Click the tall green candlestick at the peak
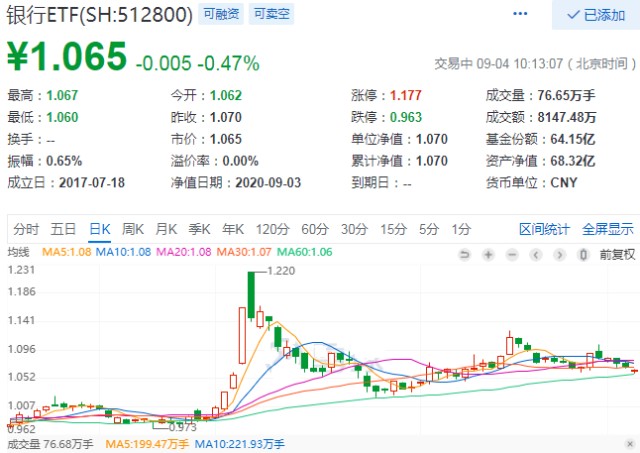Viewport: 640px width, 453px height. [x=251, y=295]
